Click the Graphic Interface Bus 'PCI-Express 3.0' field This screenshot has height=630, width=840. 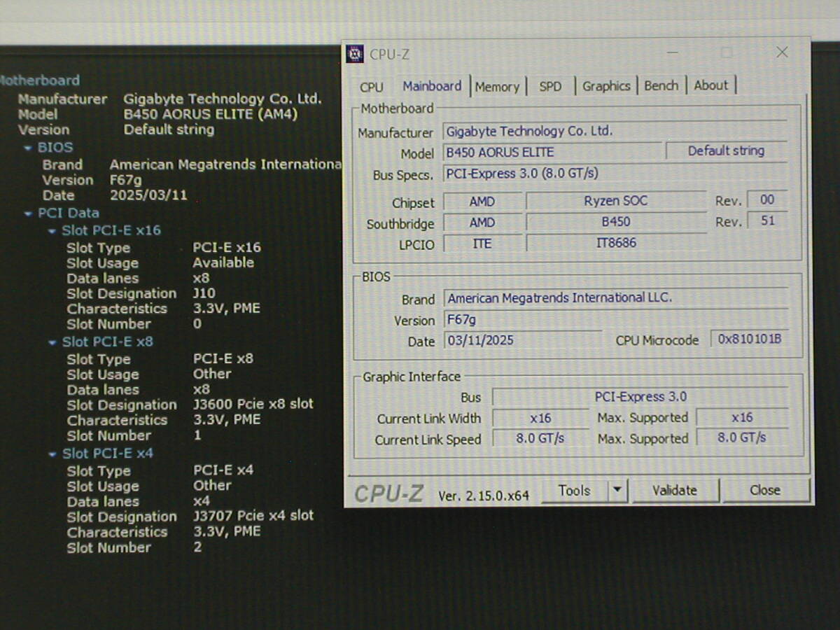[x=640, y=397]
